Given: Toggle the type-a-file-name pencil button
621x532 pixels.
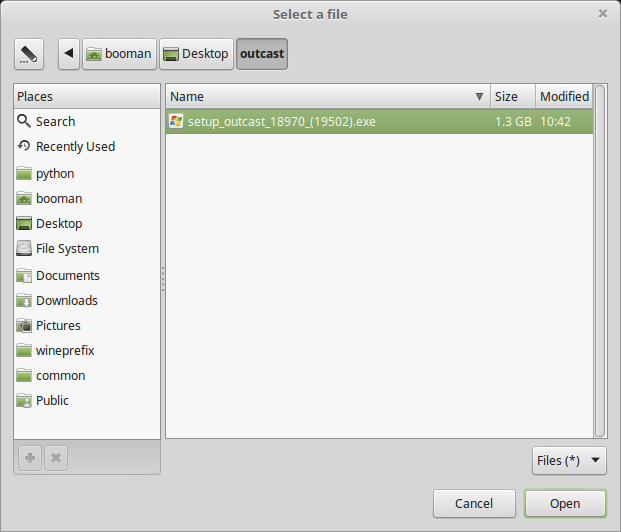Looking at the screenshot, I should click(x=29, y=54).
